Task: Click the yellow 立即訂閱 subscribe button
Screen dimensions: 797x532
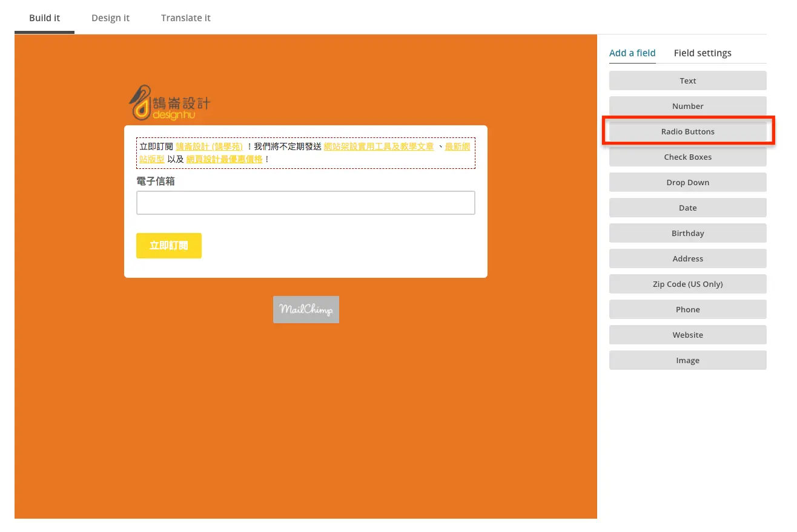Action: [x=168, y=246]
